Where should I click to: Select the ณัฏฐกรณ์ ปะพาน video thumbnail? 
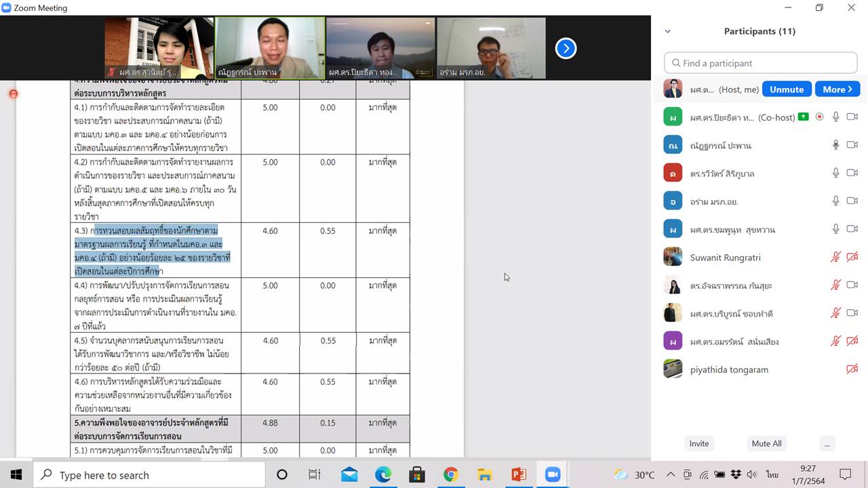pyautogui.click(x=270, y=48)
